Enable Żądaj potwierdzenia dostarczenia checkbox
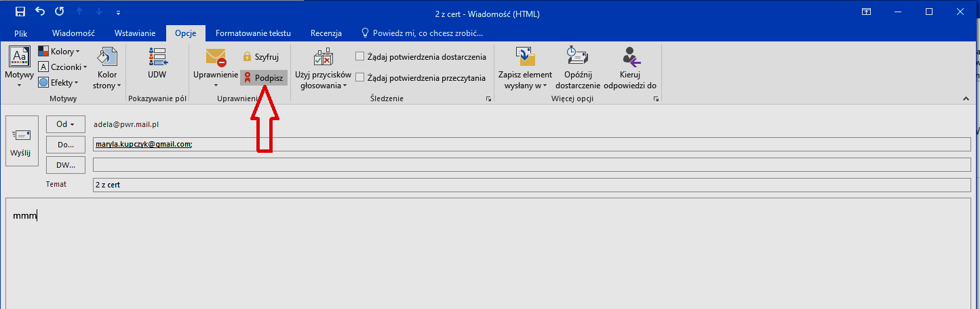The image size is (980, 309). [360, 57]
